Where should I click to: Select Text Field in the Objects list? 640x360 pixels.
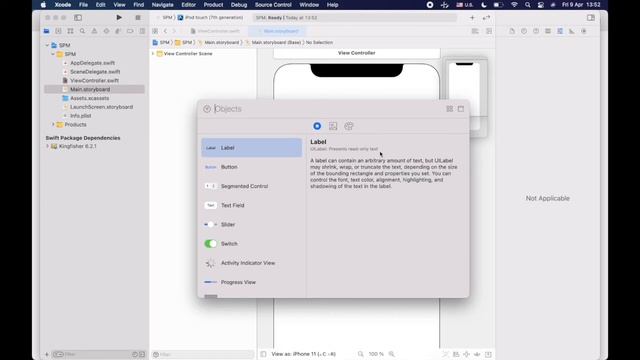[252, 205]
